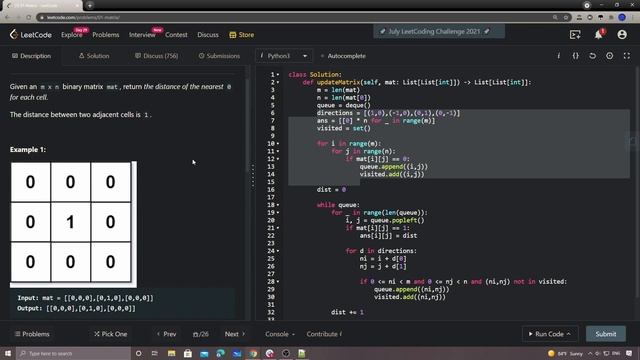Switch to the Solution tab

[x=94, y=56]
